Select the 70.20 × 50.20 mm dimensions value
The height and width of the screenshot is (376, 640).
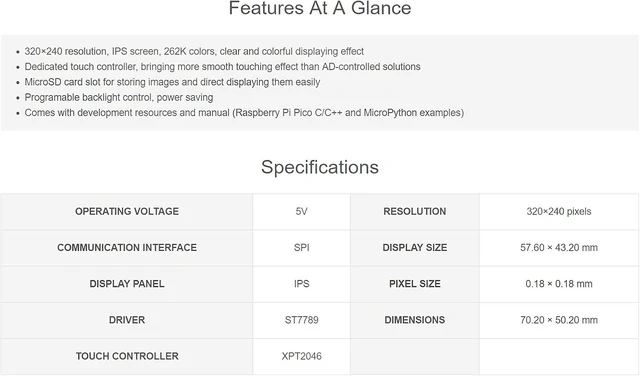(559, 320)
